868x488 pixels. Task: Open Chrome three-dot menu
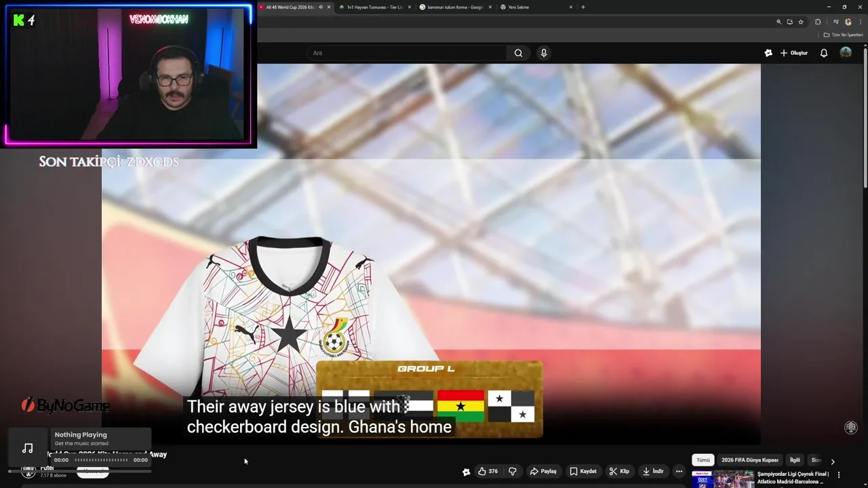coord(859,22)
